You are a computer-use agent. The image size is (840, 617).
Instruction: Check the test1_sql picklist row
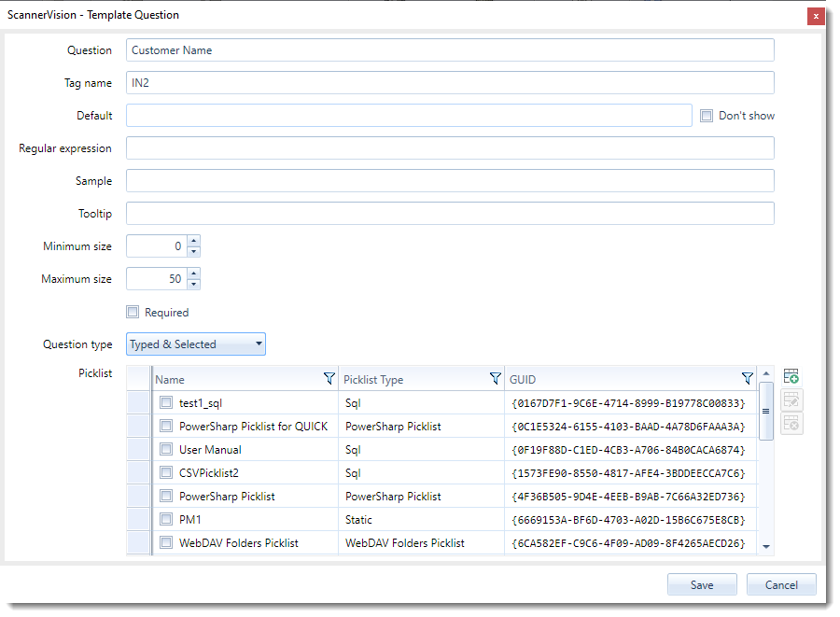tap(166, 403)
